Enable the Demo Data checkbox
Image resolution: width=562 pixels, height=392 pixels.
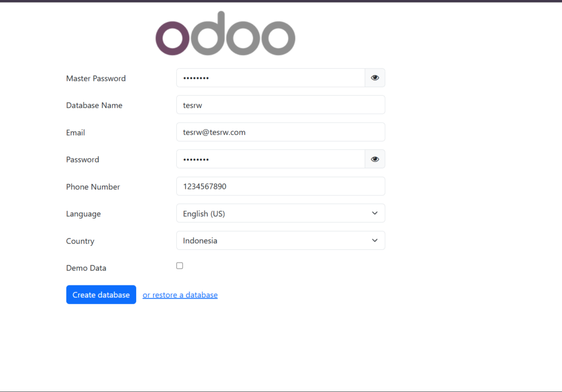point(179,265)
